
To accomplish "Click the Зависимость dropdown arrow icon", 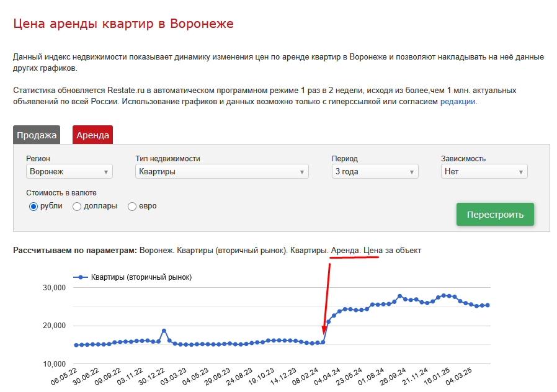I will coord(521,172).
